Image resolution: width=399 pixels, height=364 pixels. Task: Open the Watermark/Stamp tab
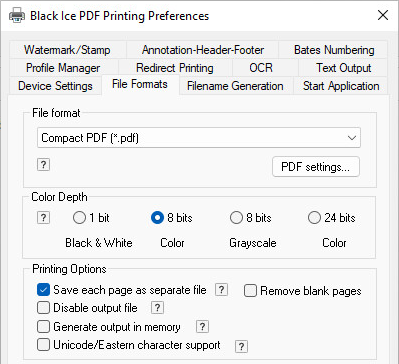click(67, 50)
